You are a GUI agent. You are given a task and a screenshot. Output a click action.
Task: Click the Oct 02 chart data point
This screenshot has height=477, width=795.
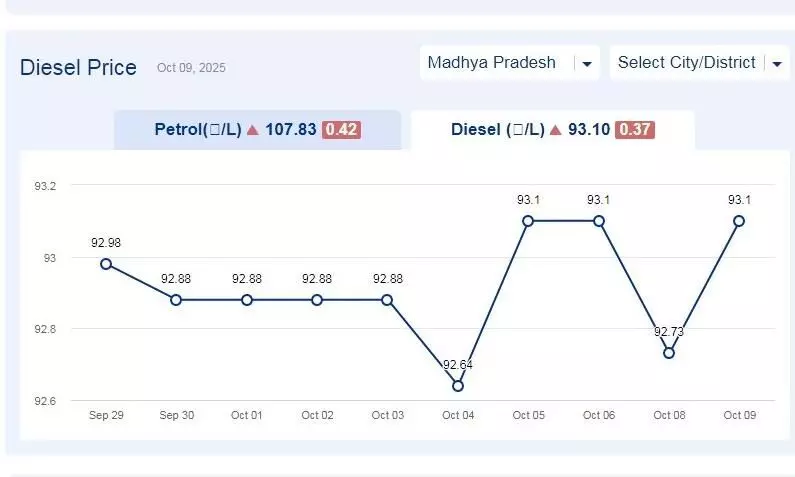[x=317, y=300]
